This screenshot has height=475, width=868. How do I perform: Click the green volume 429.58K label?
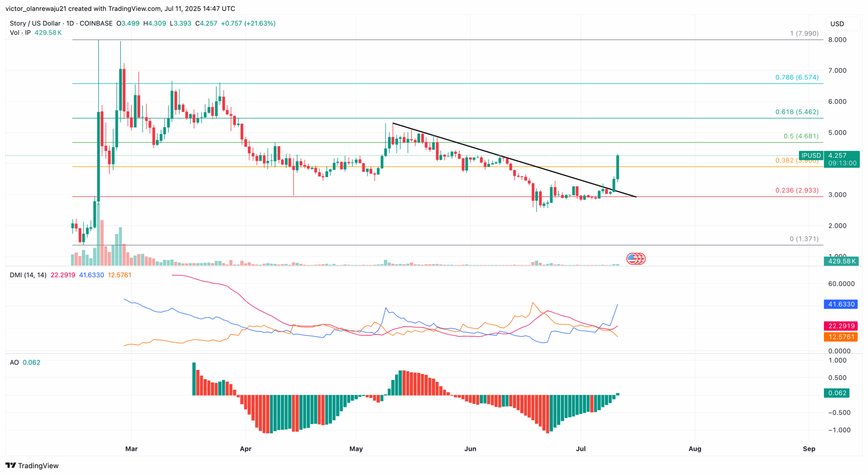(x=841, y=261)
